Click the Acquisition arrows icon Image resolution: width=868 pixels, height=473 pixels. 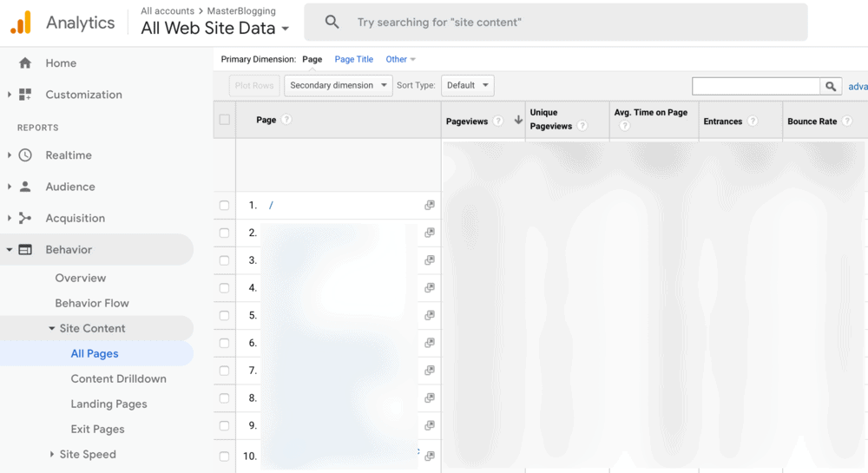[x=25, y=218]
